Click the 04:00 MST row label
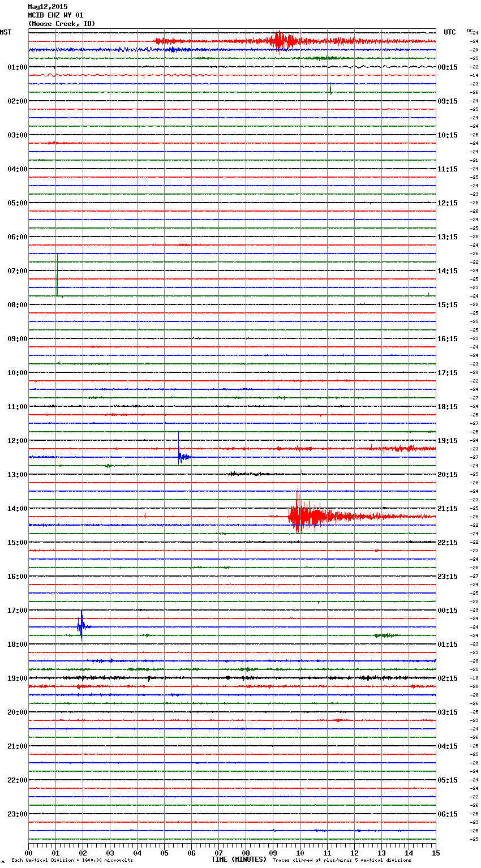 coord(18,169)
